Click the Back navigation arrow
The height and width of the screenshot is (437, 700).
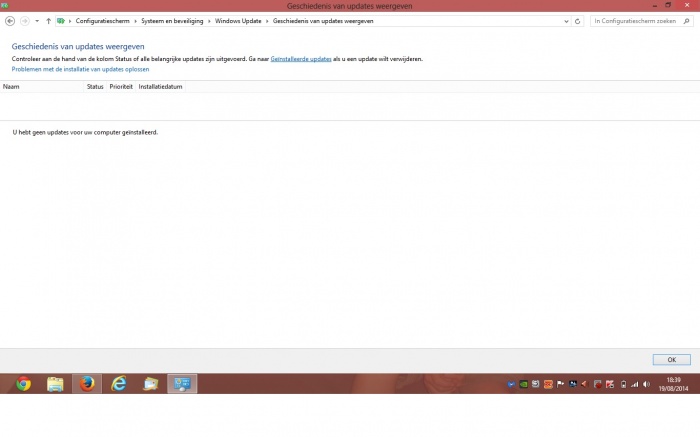(10, 21)
